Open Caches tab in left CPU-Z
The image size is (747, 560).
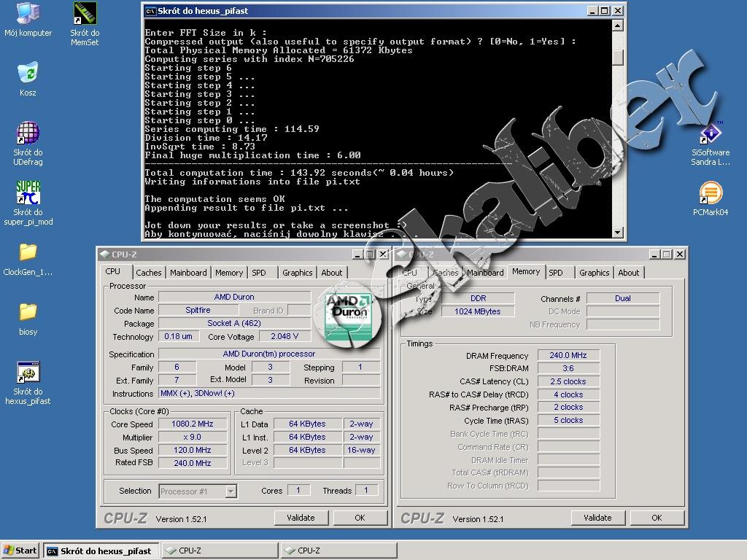click(x=149, y=273)
